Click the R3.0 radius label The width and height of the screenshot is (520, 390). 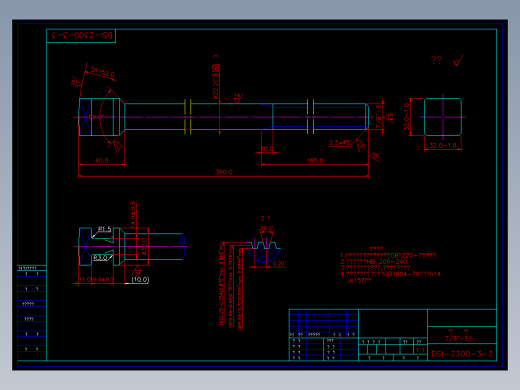100,258
